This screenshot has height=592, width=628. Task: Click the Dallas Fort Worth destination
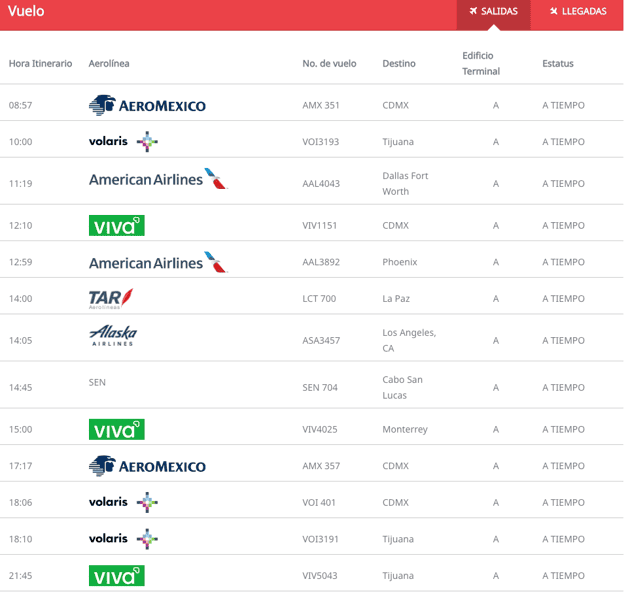(405, 183)
